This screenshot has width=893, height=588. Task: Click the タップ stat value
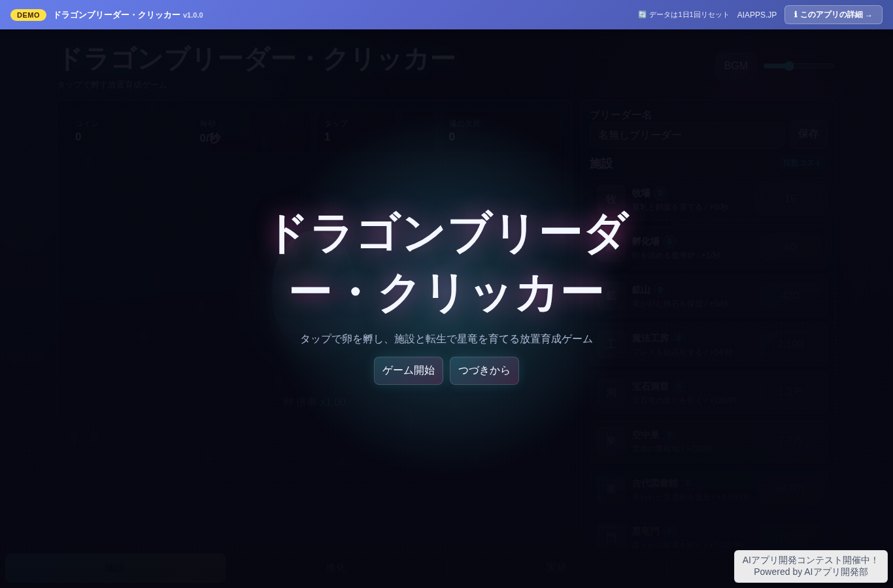click(328, 137)
